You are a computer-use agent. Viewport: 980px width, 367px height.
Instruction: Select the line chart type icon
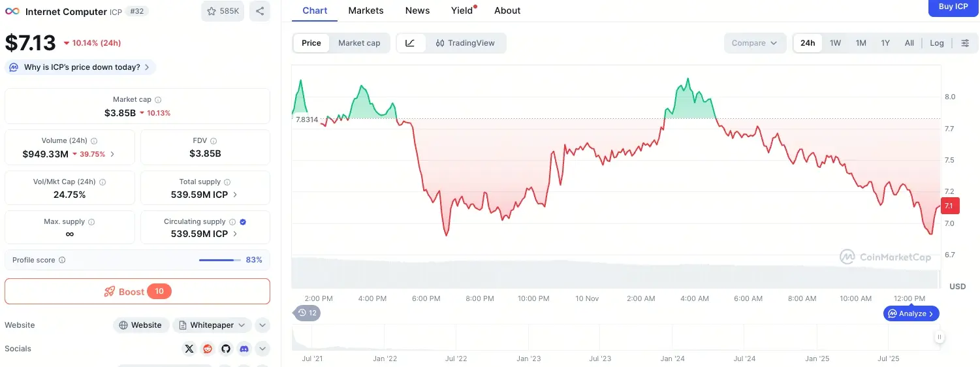[x=411, y=43]
